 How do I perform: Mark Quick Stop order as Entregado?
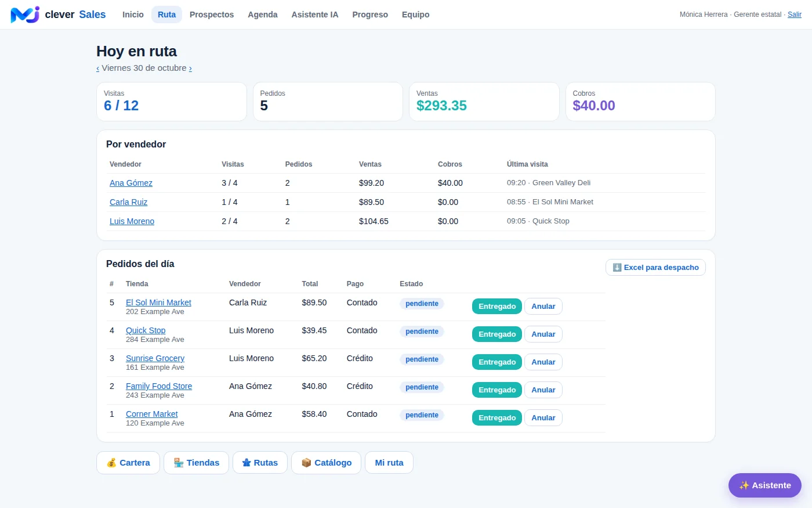pyautogui.click(x=497, y=334)
